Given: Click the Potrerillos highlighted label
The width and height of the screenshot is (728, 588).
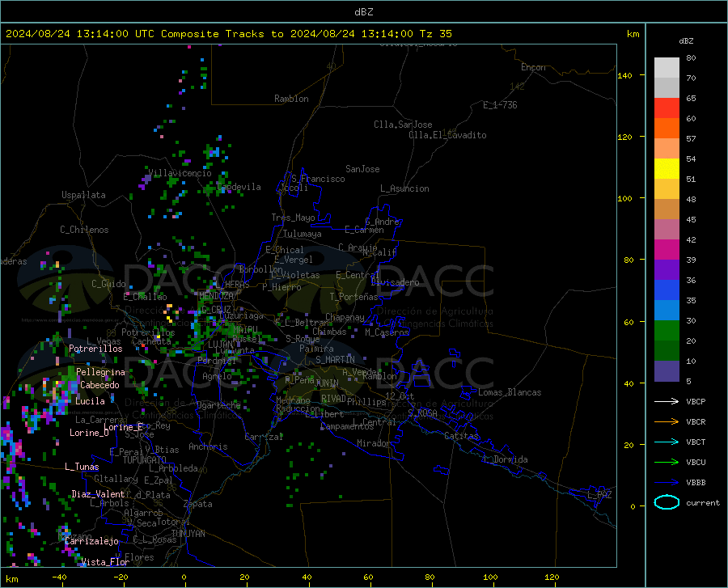Looking at the screenshot, I should coord(95,349).
